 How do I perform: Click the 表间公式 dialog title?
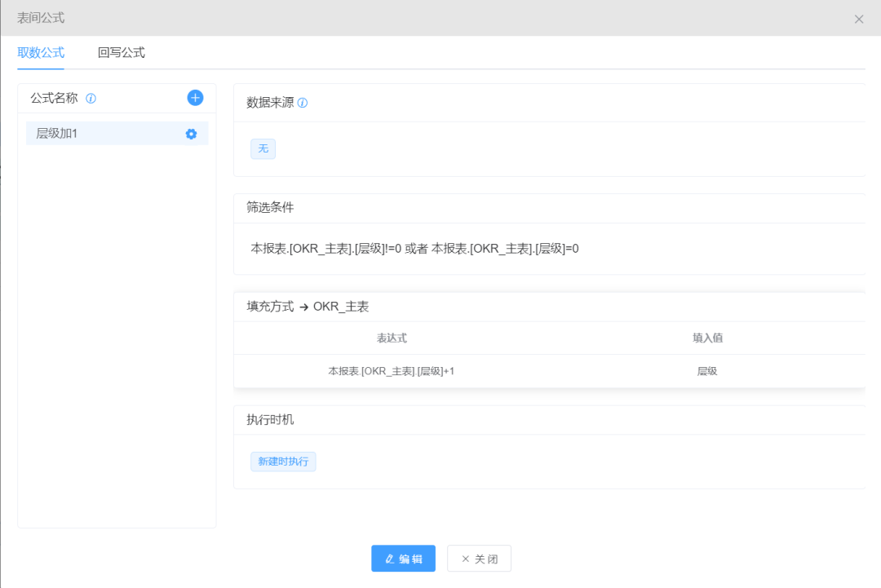(x=41, y=18)
